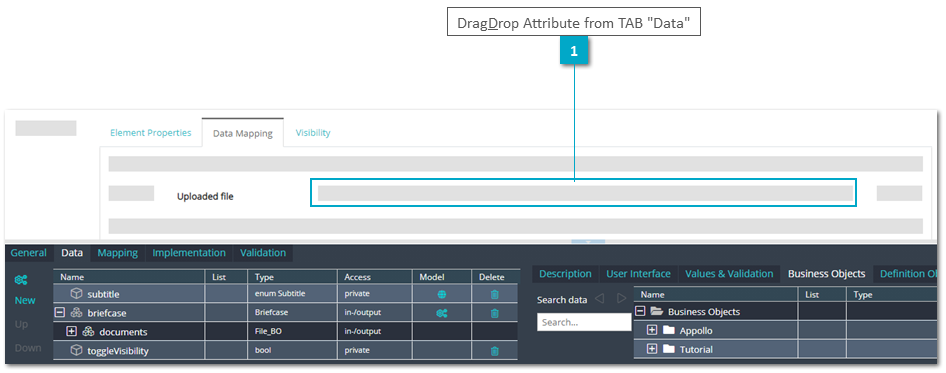This screenshot has width=946, height=373.
Task: Click the cube icon beside subtitle
Action: tap(76, 294)
